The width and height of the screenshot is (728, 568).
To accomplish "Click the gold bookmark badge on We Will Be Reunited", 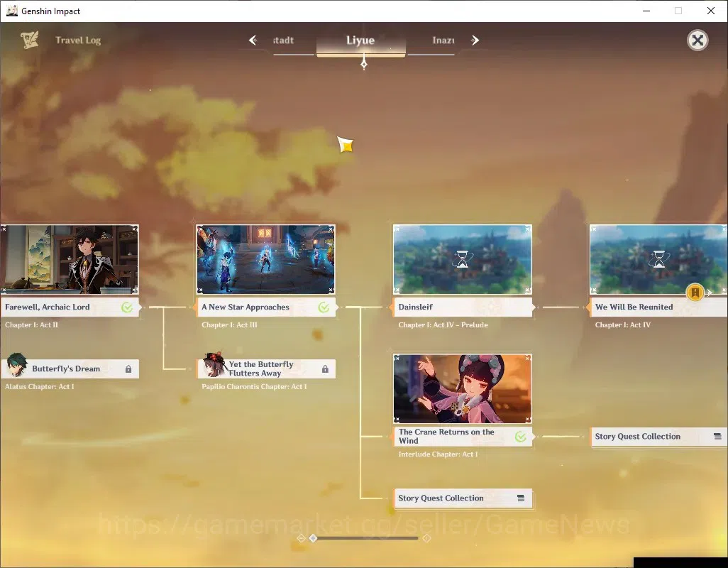I will [695, 293].
